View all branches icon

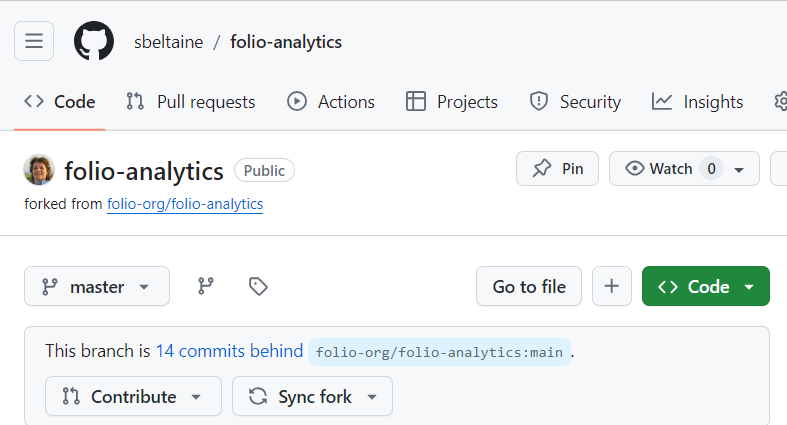206,287
